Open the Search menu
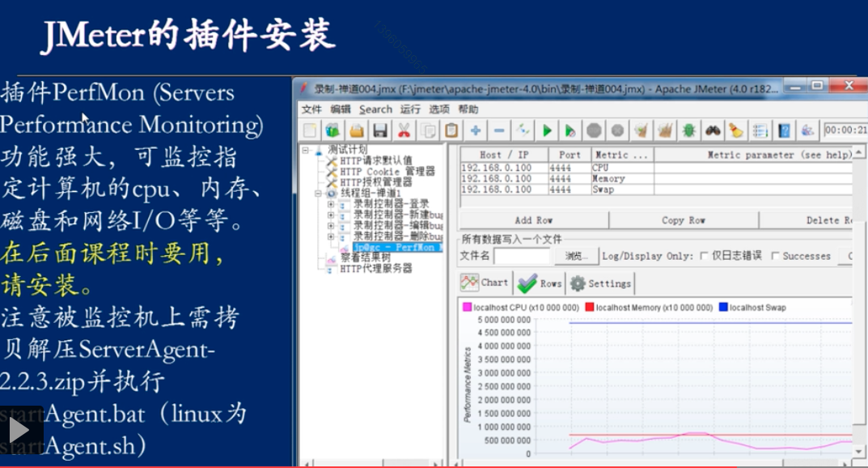This screenshot has width=868, height=468. pos(375,109)
